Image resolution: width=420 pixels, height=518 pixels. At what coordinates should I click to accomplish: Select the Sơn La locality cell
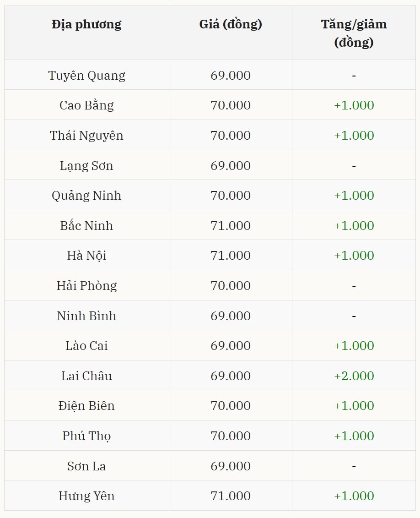point(86,466)
